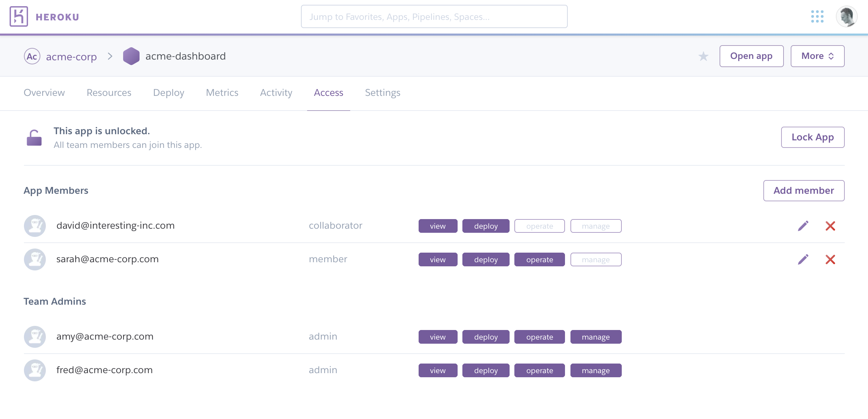
Task: Switch to the Resources tab
Action: point(109,93)
